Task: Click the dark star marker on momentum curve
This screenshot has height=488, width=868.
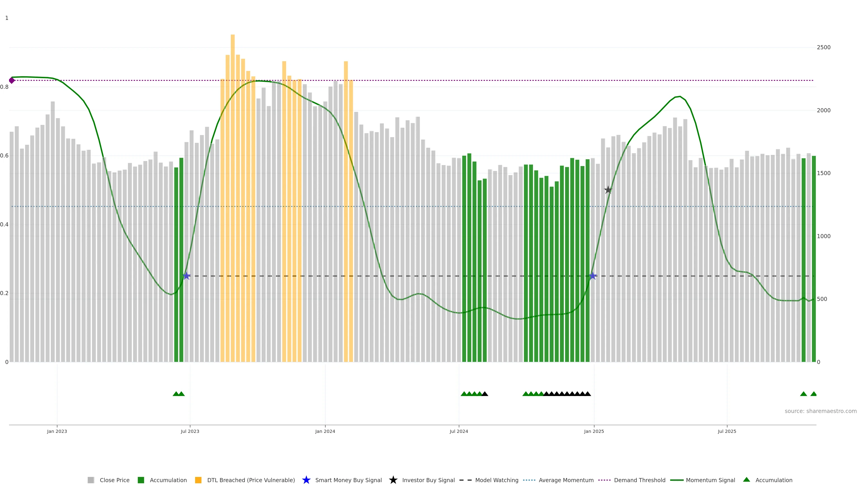Action: coord(608,190)
